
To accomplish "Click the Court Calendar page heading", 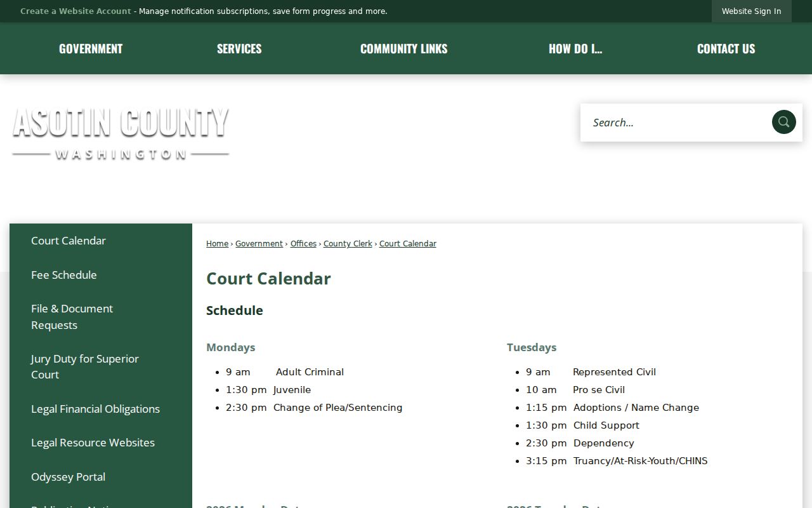I will [268, 279].
